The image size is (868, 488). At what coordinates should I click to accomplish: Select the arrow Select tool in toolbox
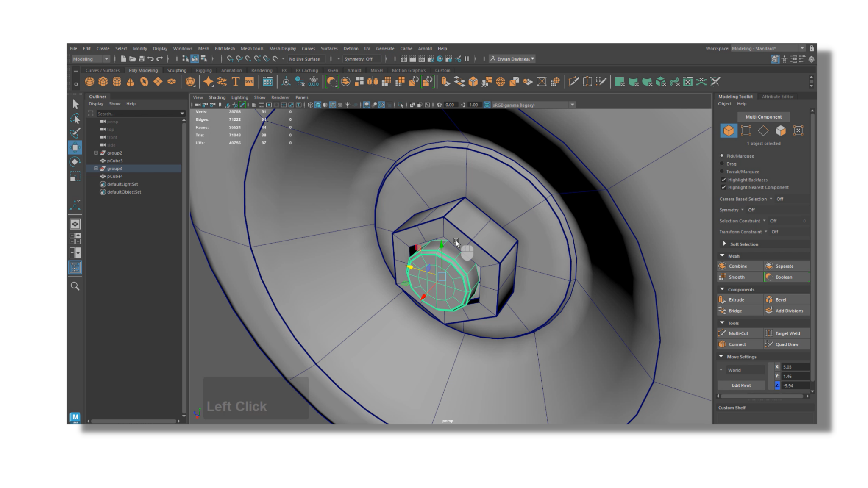(75, 104)
